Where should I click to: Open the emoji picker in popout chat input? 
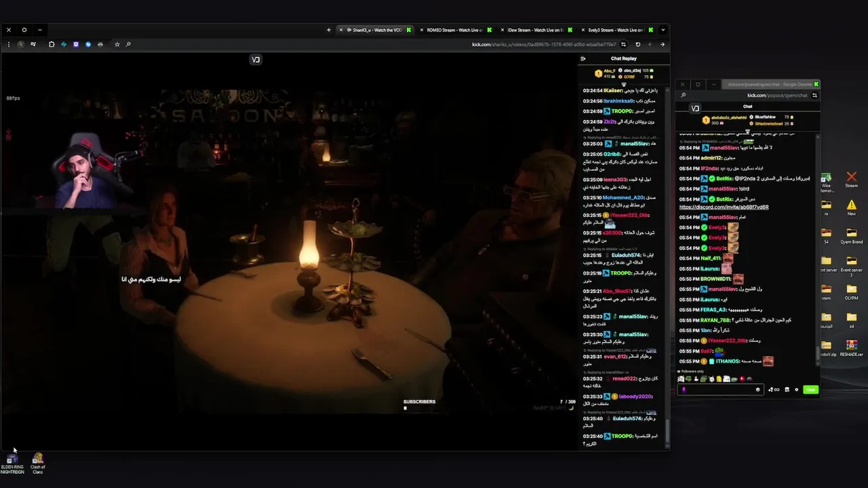[x=757, y=390]
